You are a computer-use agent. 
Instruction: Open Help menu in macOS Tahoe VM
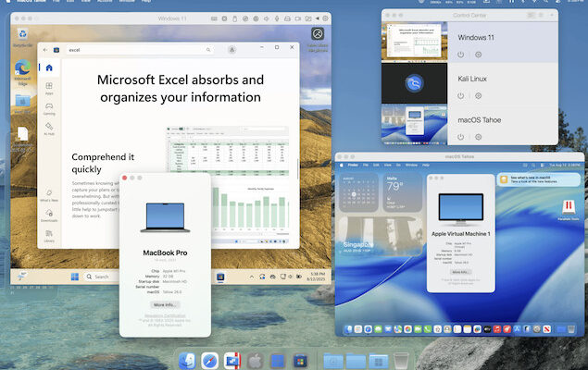coord(426,166)
